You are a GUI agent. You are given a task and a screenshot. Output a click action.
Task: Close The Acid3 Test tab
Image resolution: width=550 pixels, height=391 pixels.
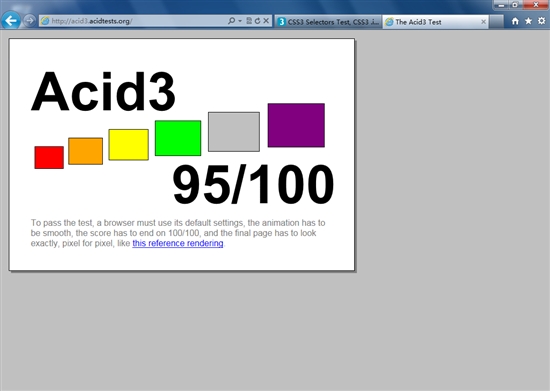click(483, 22)
